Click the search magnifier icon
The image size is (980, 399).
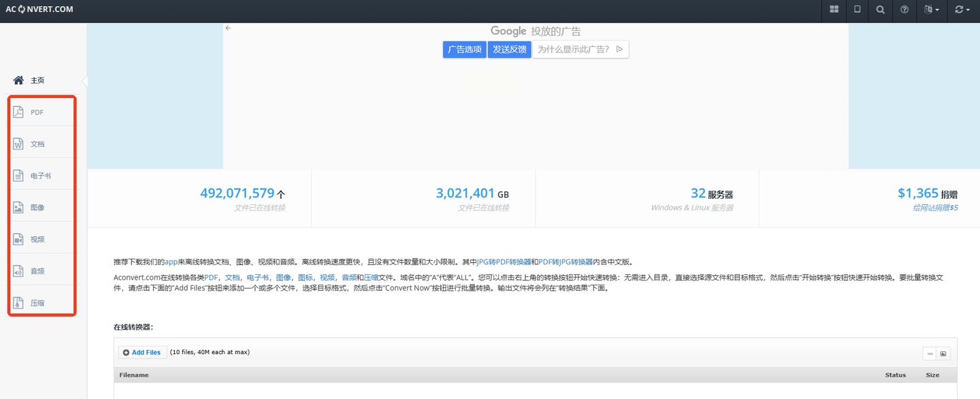coord(881,10)
